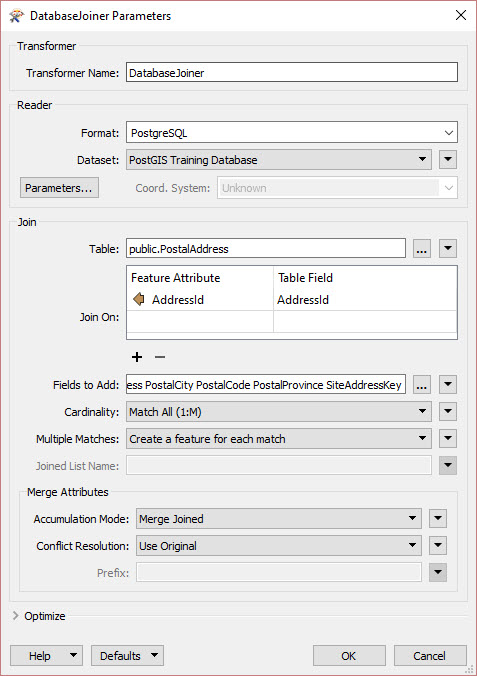Image resolution: width=477 pixels, height=676 pixels.
Task: Open the arrow menu beside Accumulation Mode
Action: pyautogui.click(x=438, y=519)
